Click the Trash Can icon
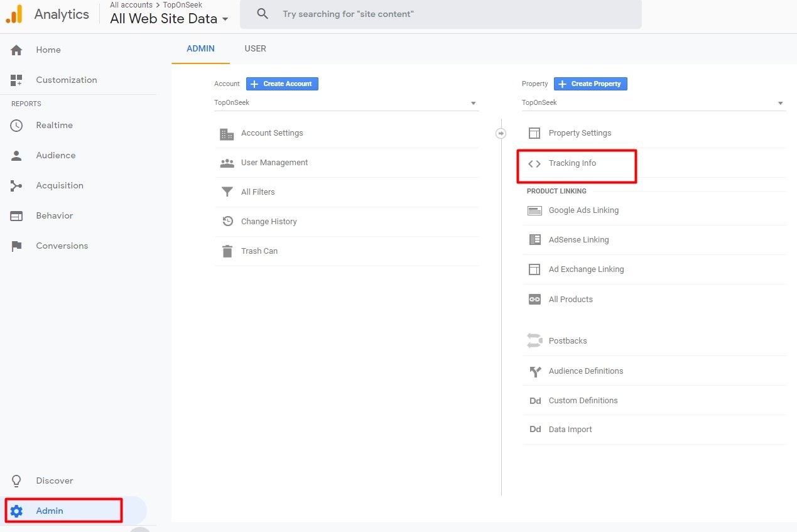The image size is (797, 532). tap(227, 251)
